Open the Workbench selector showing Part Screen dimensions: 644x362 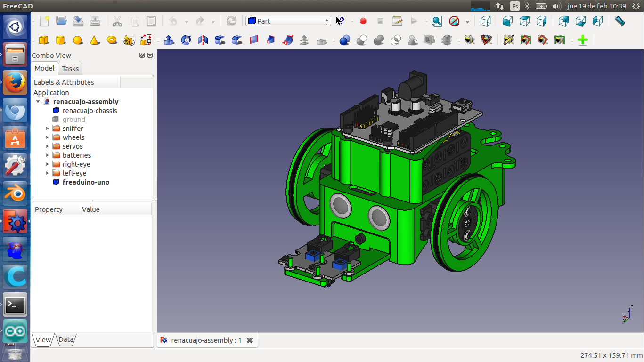click(288, 21)
